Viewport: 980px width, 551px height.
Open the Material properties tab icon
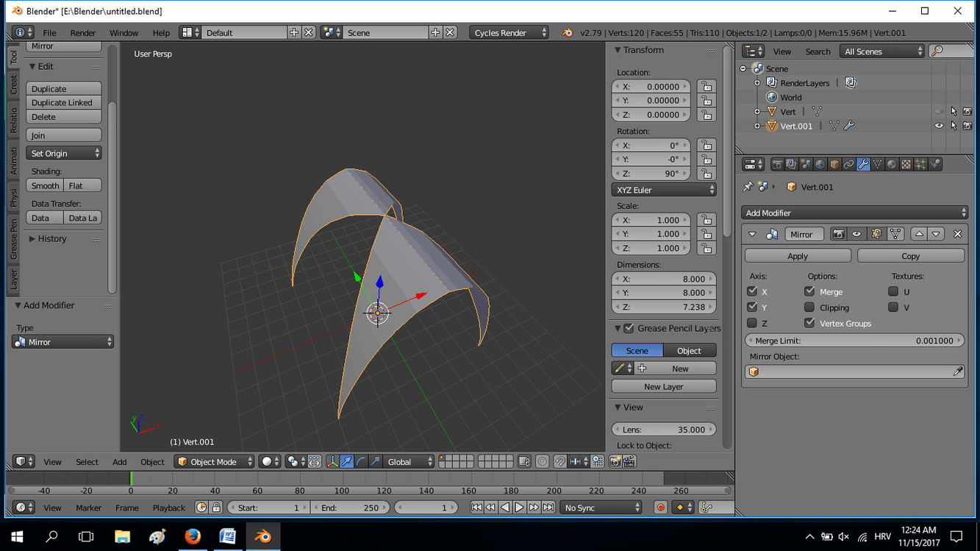pos(892,165)
